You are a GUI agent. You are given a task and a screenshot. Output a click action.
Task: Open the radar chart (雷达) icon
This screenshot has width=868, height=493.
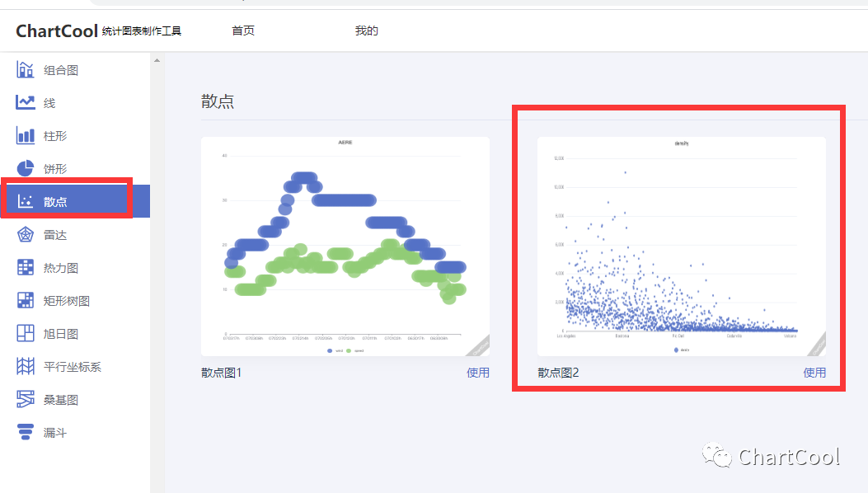[26, 235]
